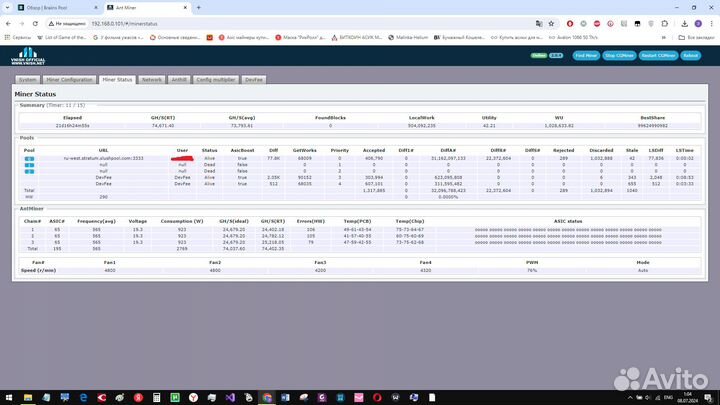Click the Temp(Chip) column header

point(410,221)
